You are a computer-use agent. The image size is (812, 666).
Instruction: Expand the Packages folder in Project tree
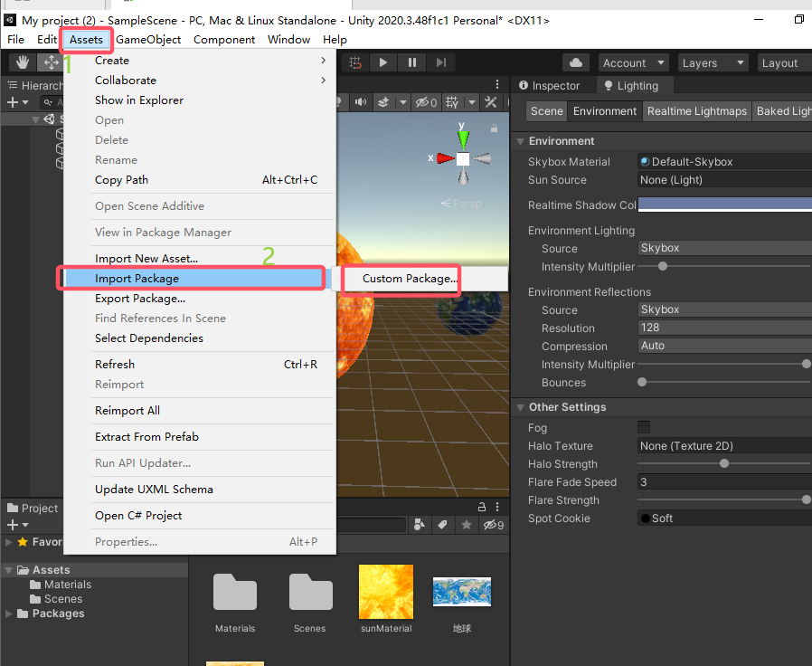tap(9, 614)
